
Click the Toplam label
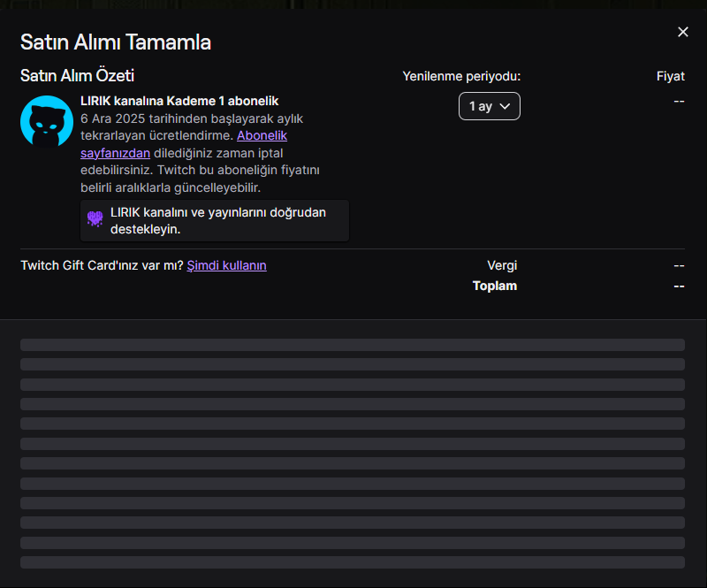pyautogui.click(x=495, y=286)
